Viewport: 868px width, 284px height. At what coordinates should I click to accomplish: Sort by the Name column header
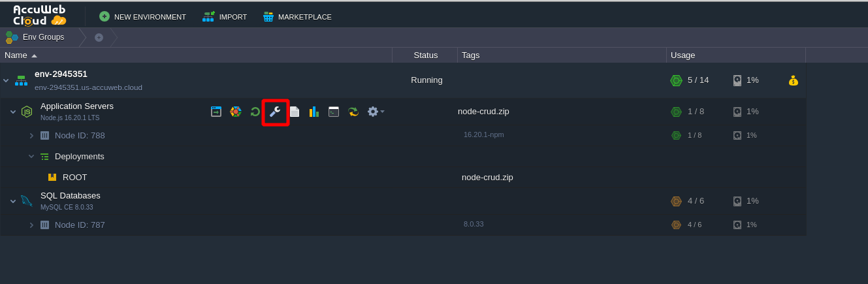[x=16, y=55]
